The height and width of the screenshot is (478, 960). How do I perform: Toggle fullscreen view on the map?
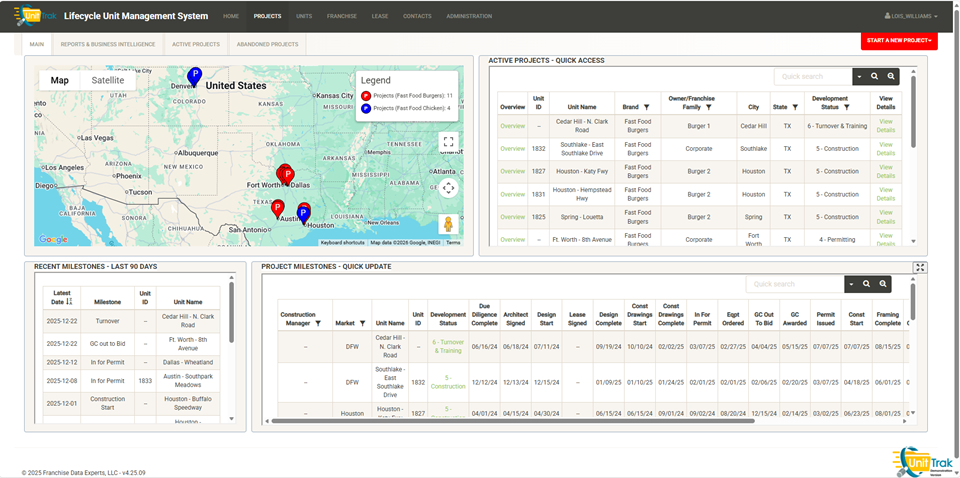[448, 142]
